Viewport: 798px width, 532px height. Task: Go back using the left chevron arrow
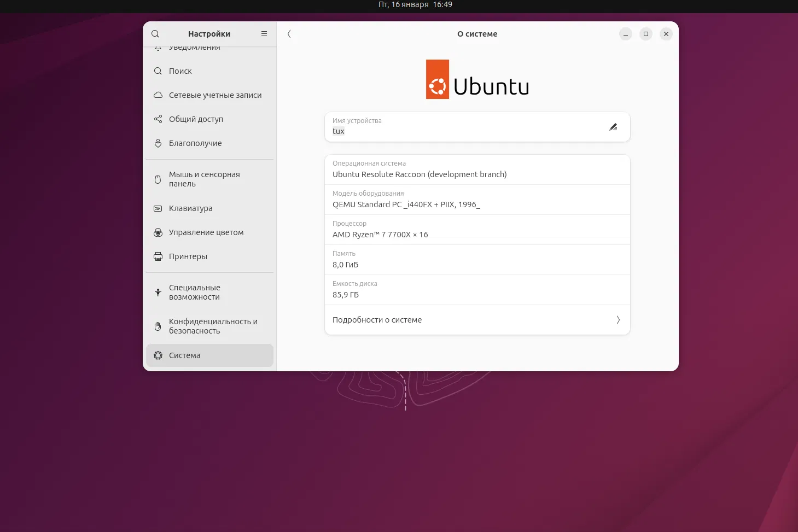coord(289,33)
